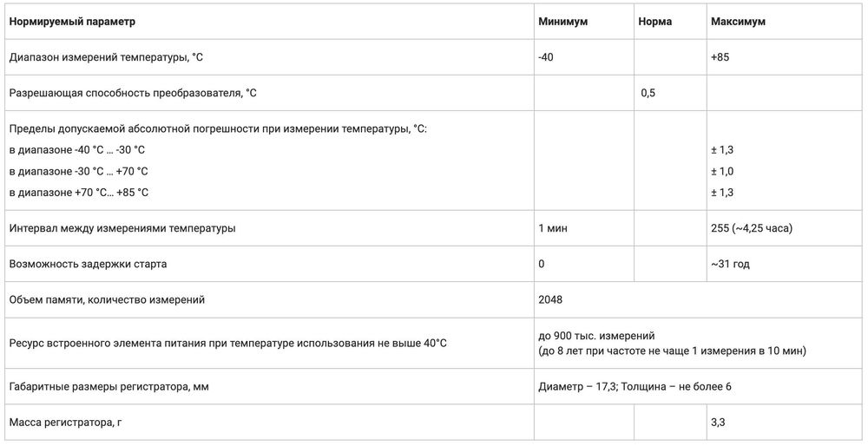Viewport: 868px width, 446px height.
Task: Click the ± 1,0 accuracy value
Action: point(722,171)
